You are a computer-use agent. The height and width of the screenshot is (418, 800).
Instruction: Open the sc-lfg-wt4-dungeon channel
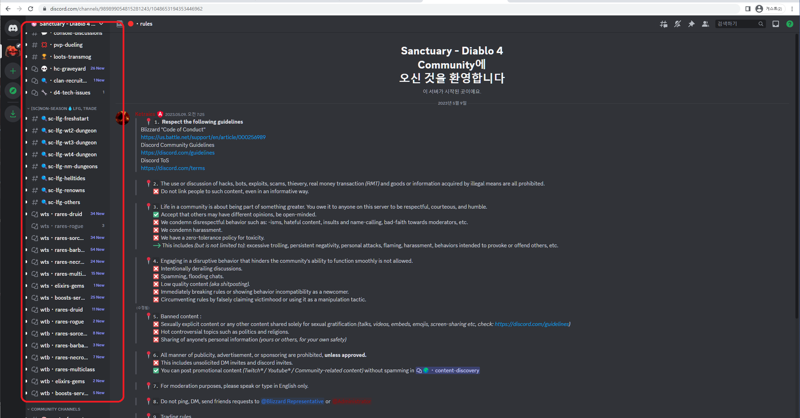click(66, 154)
